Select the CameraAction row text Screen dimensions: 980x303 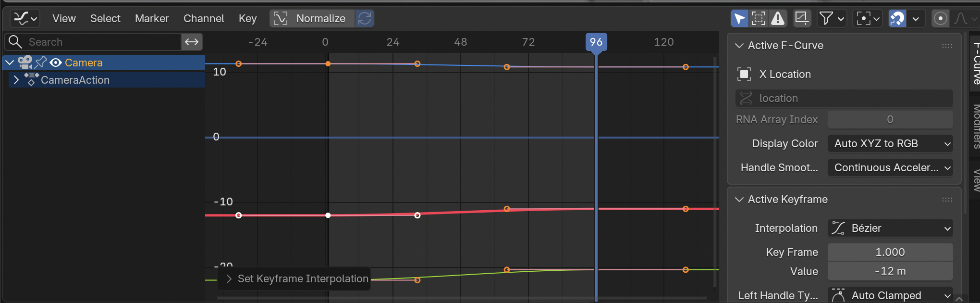tap(75, 80)
